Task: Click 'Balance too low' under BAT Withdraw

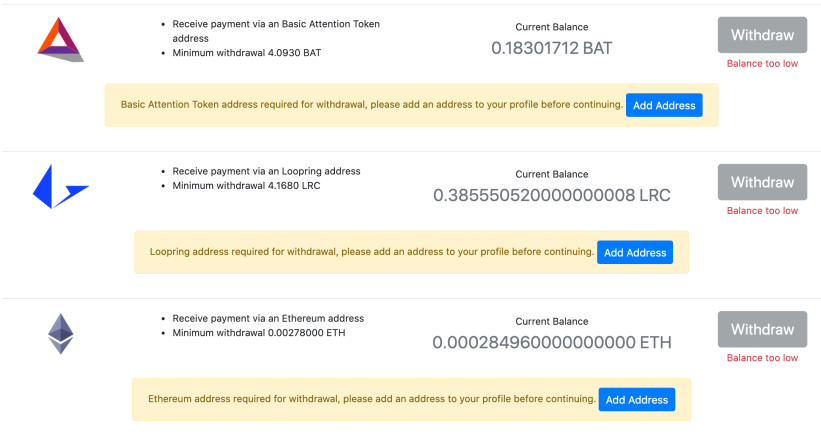Action: click(x=762, y=63)
